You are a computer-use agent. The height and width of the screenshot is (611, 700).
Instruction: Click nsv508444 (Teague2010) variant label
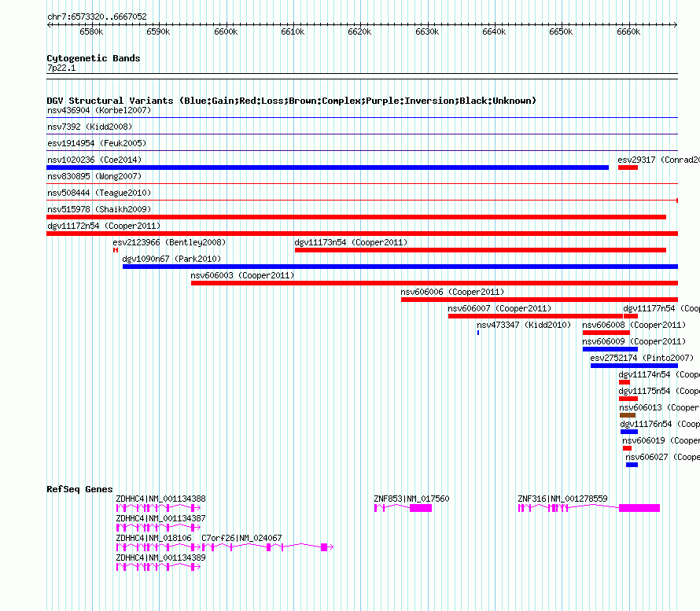click(x=99, y=193)
